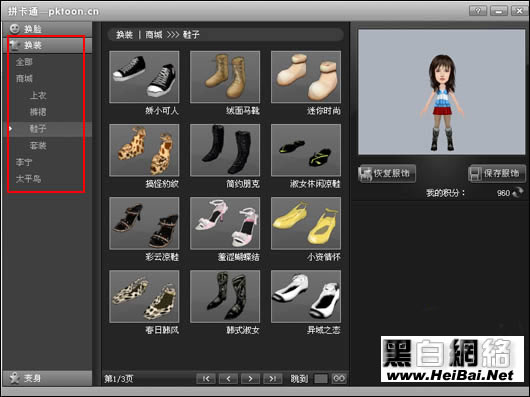Image resolution: width=530 pixels, height=397 pixels.
Task: Open the 太平鸟 brand category
Action: click(x=28, y=179)
